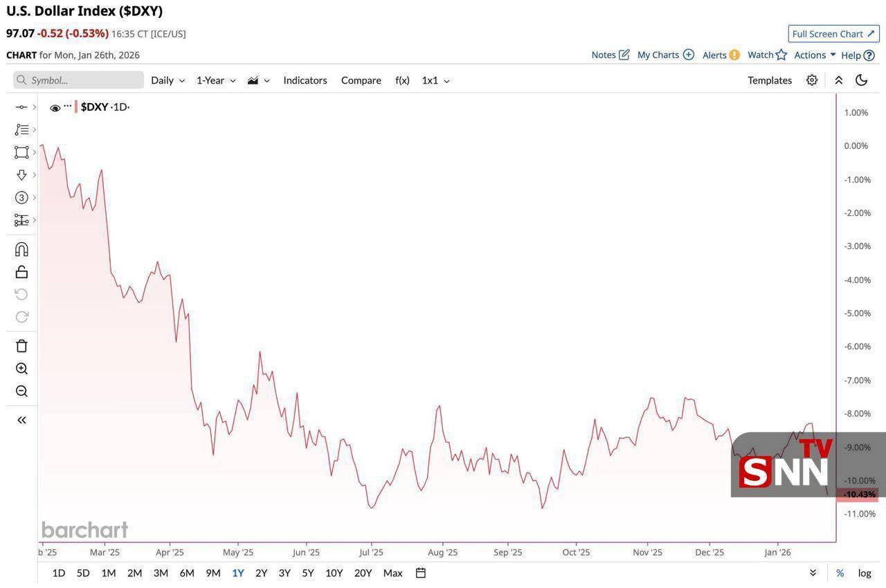This screenshot has width=886, height=588.
Task: Open the Daily interval dropdown
Action: pos(168,80)
